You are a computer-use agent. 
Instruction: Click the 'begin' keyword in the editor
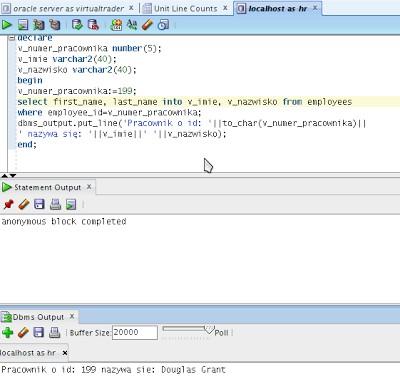[30, 80]
